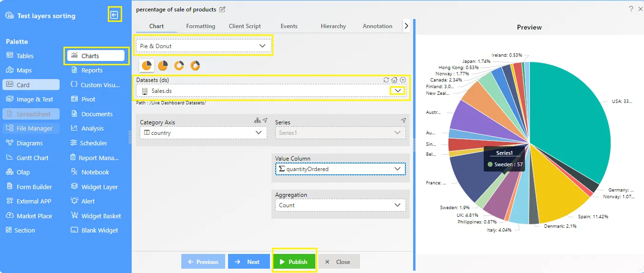Select Charts in the palette
The image size is (644, 273).
pyautogui.click(x=96, y=56)
